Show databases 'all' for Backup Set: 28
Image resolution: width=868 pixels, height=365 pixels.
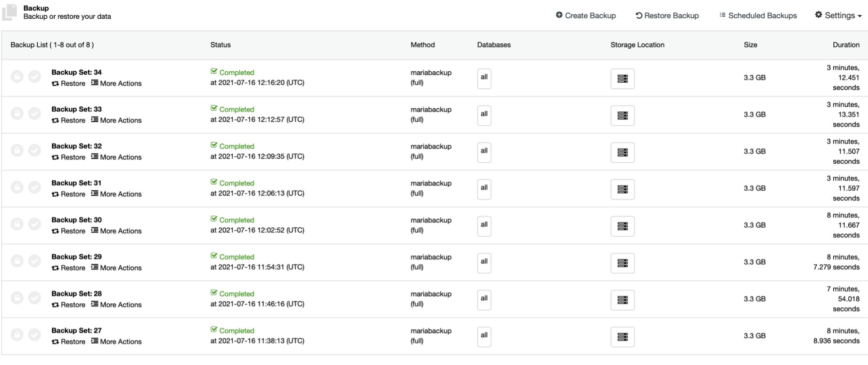pos(484,300)
